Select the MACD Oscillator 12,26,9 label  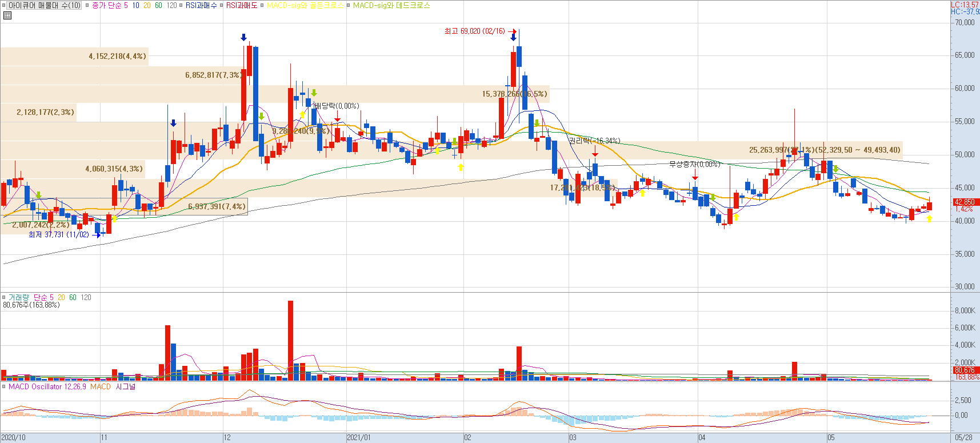click(x=47, y=387)
